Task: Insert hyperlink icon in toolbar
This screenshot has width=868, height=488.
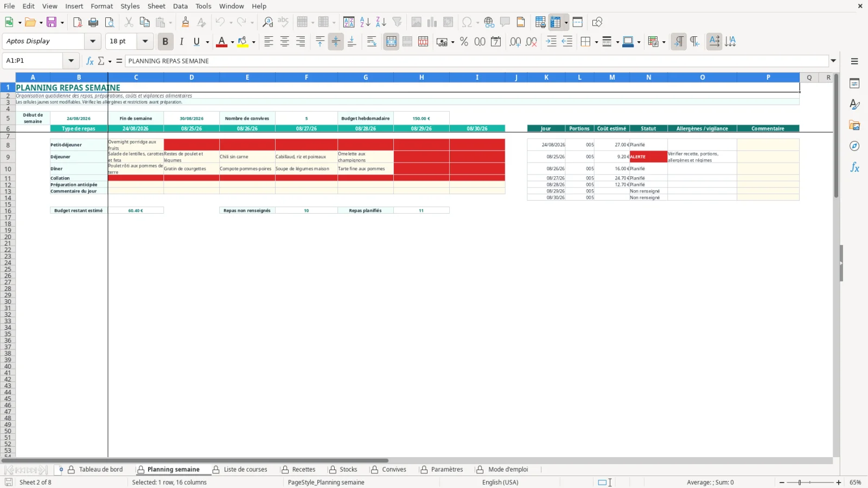Action: click(x=489, y=22)
